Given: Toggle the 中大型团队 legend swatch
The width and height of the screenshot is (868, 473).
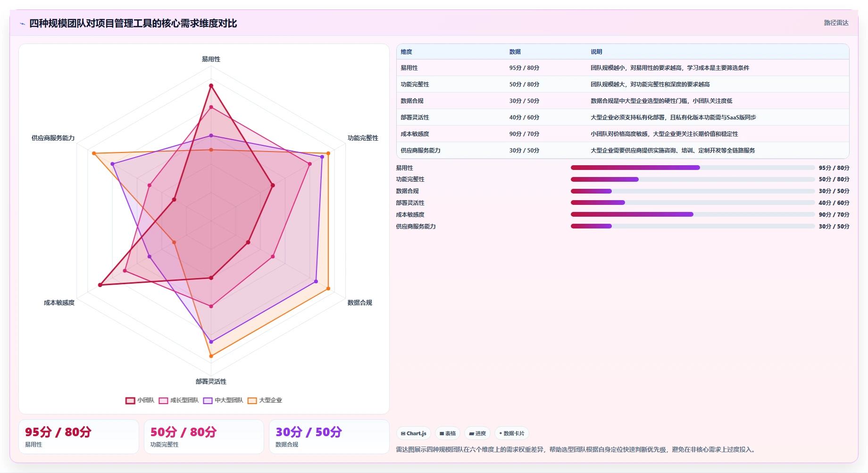Looking at the screenshot, I should click(208, 400).
